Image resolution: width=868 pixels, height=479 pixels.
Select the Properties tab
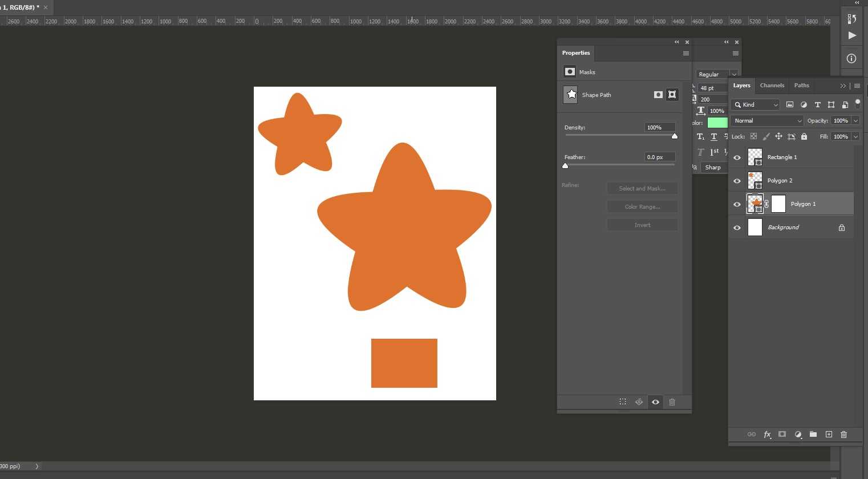(x=576, y=53)
